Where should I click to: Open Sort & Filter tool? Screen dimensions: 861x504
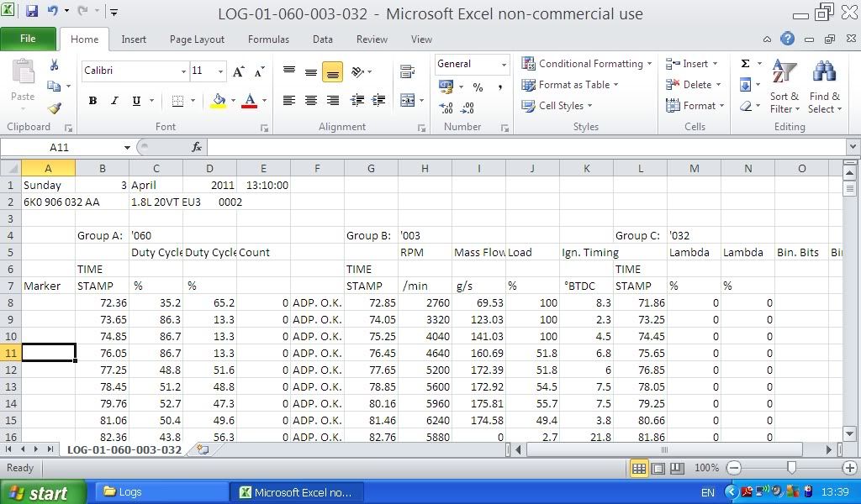pos(784,87)
